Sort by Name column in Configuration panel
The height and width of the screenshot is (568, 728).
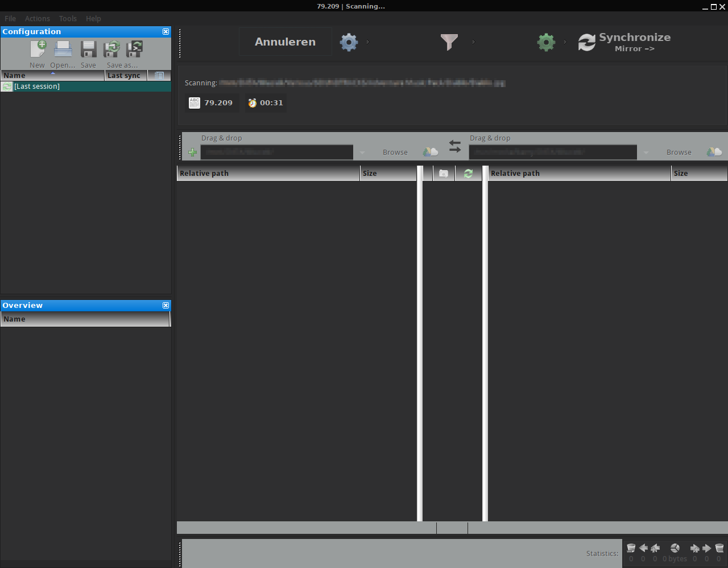pyautogui.click(x=53, y=75)
